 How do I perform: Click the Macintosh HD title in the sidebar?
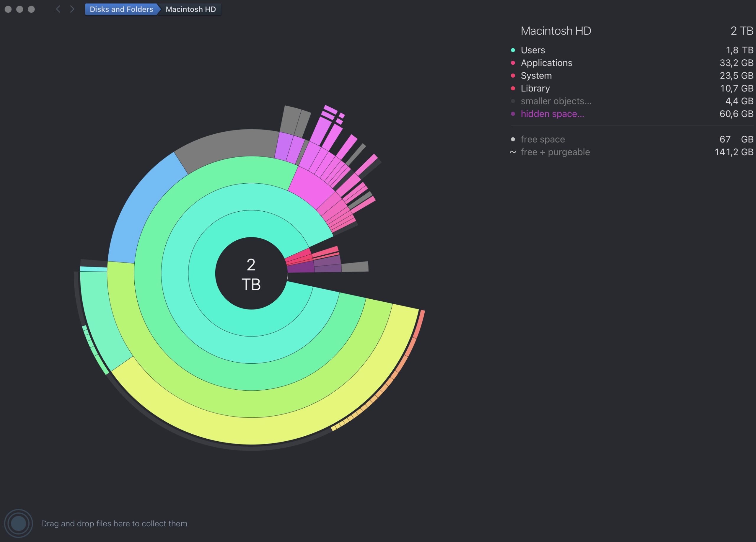pos(556,31)
